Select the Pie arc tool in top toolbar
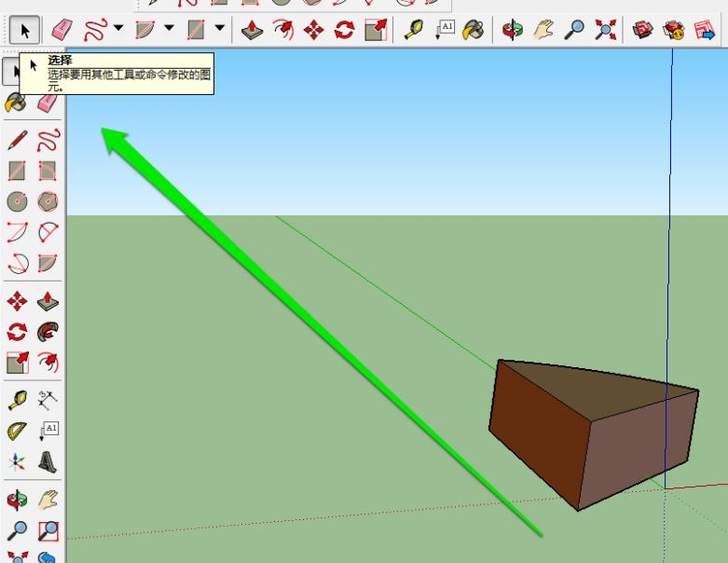728x563 pixels. click(x=146, y=30)
